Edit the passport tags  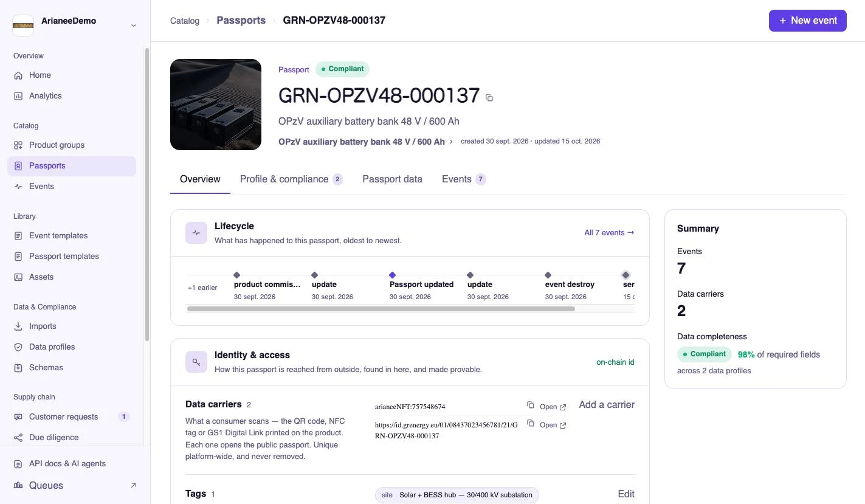coord(626,494)
